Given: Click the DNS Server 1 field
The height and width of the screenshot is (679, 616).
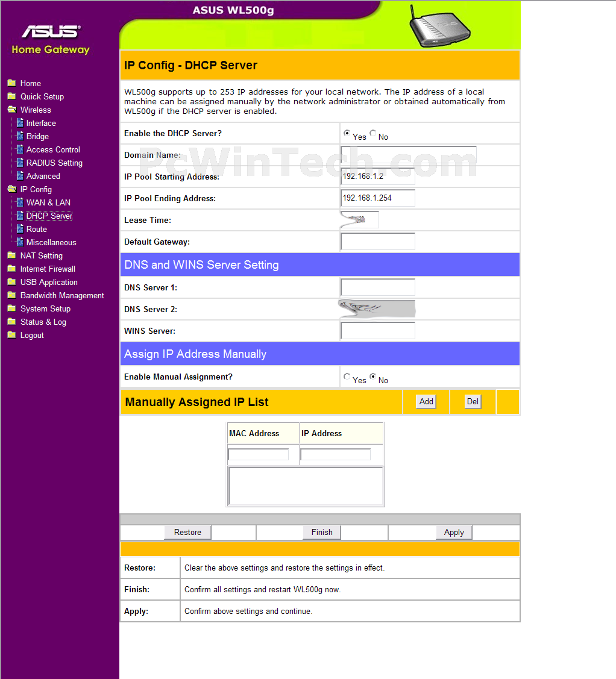Looking at the screenshot, I should pos(378,287).
